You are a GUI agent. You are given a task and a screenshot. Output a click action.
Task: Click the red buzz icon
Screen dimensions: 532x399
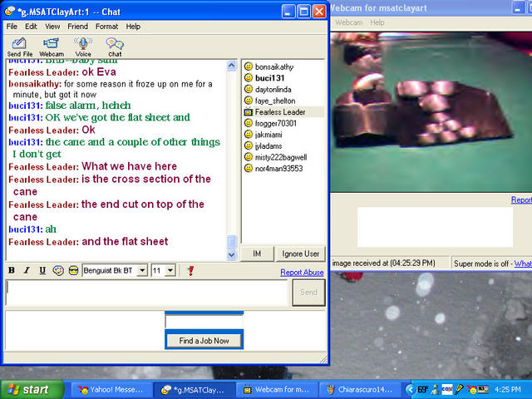[190, 270]
